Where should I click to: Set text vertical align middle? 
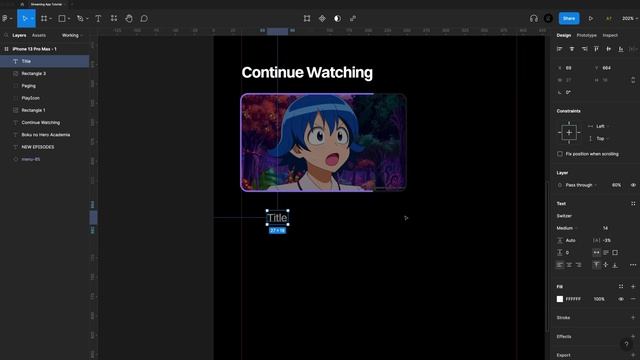tap(606, 265)
